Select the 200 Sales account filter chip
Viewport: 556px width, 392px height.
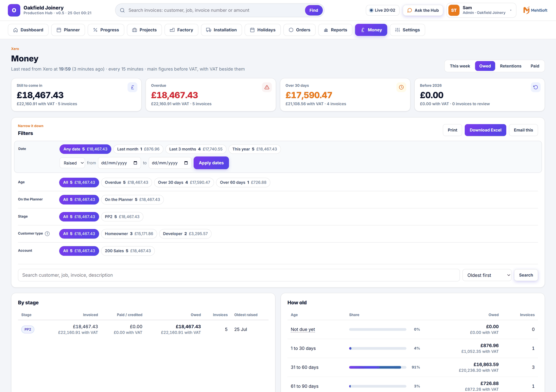pyautogui.click(x=128, y=251)
